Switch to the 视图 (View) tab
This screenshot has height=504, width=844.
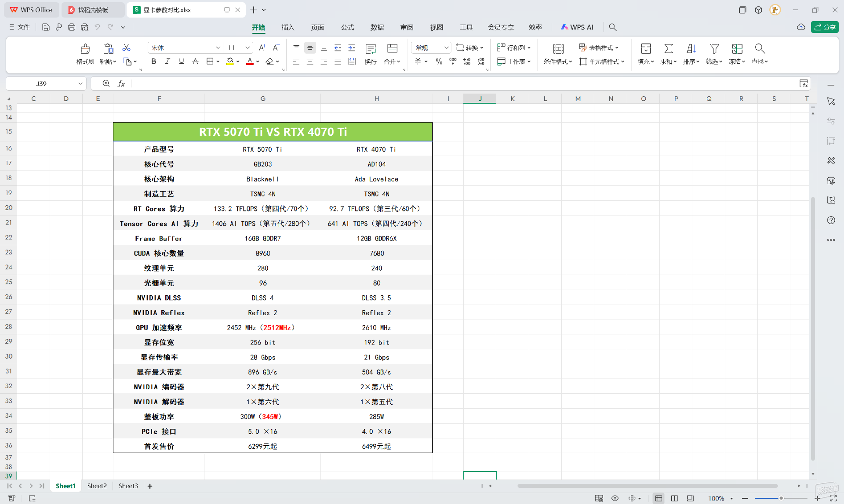pyautogui.click(x=437, y=27)
